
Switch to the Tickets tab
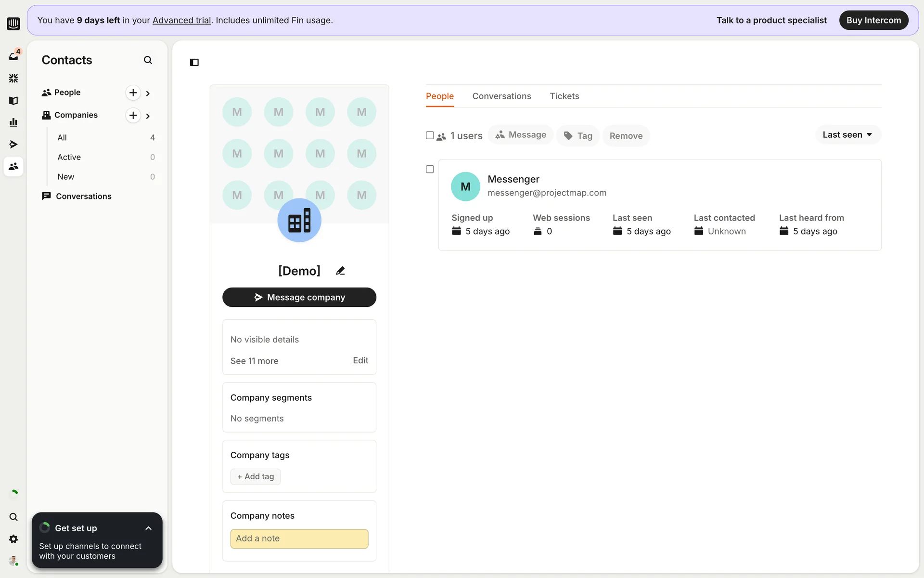point(564,96)
